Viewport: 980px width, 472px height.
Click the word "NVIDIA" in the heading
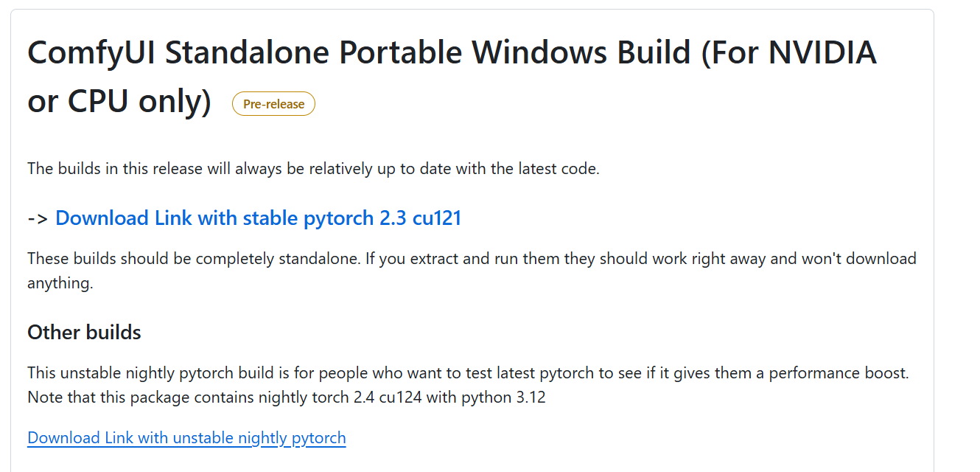click(822, 53)
